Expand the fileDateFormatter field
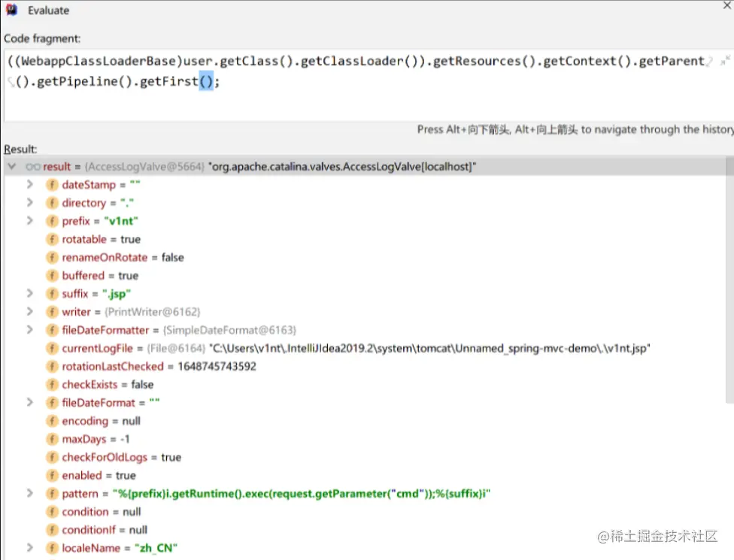Screen dimensions: 734x560 pos(30,330)
